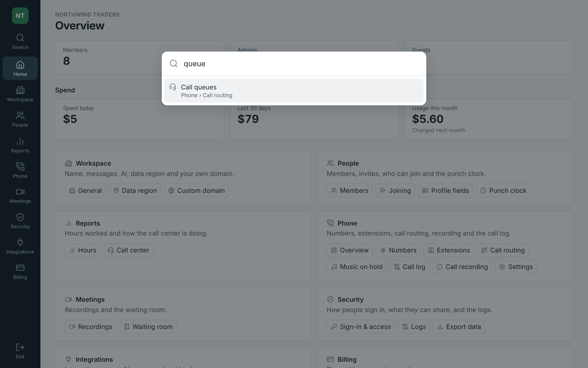This screenshot has width=588, height=368.
Task: Open Call routing chip
Action: pos(503,250)
